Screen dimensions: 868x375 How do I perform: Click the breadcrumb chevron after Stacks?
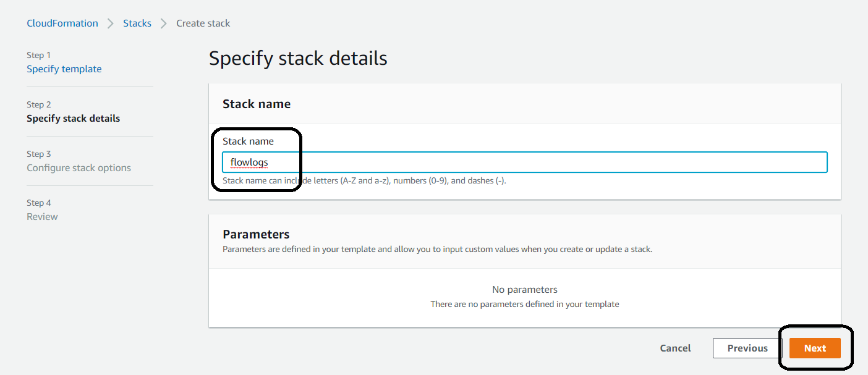click(x=164, y=23)
